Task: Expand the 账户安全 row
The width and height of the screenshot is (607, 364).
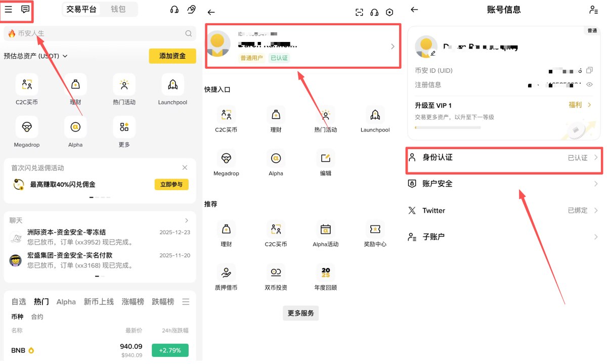Action: (x=595, y=184)
